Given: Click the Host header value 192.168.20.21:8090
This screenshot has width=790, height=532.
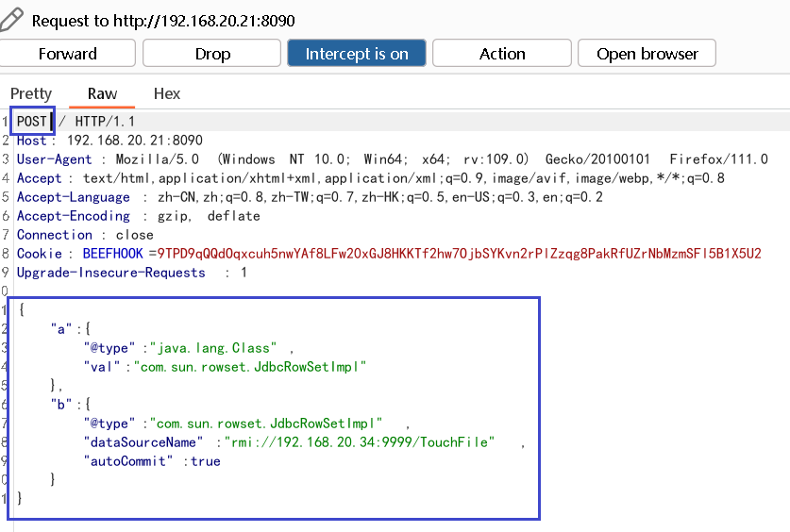Looking at the screenshot, I should [x=135, y=140].
